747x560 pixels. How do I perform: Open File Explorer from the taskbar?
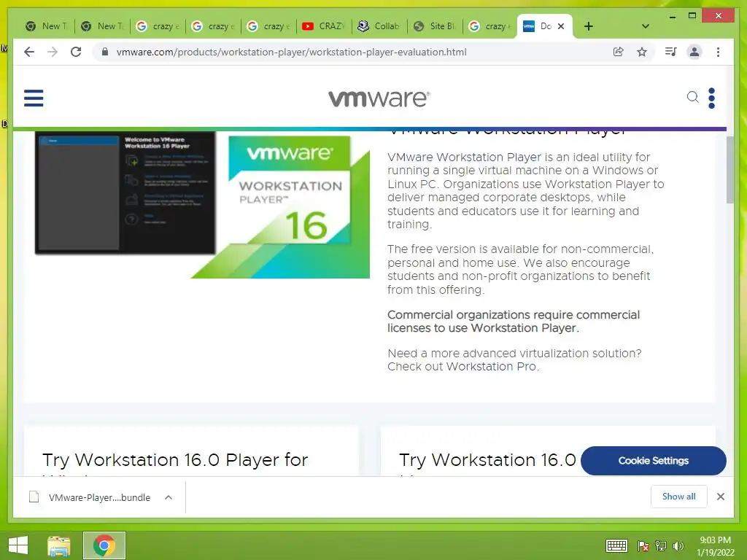[x=59, y=545]
